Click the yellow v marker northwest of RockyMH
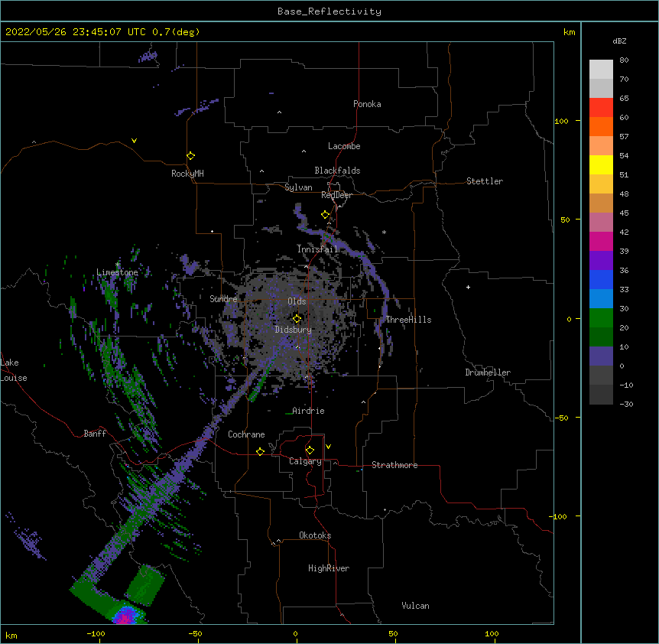This screenshot has width=659, height=644. coord(134,141)
